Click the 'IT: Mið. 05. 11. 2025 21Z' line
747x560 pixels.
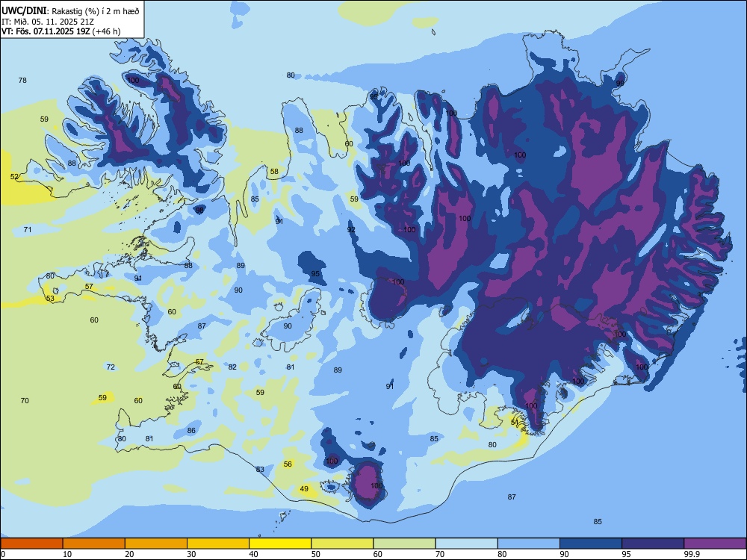pyautogui.click(x=48, y=22)
